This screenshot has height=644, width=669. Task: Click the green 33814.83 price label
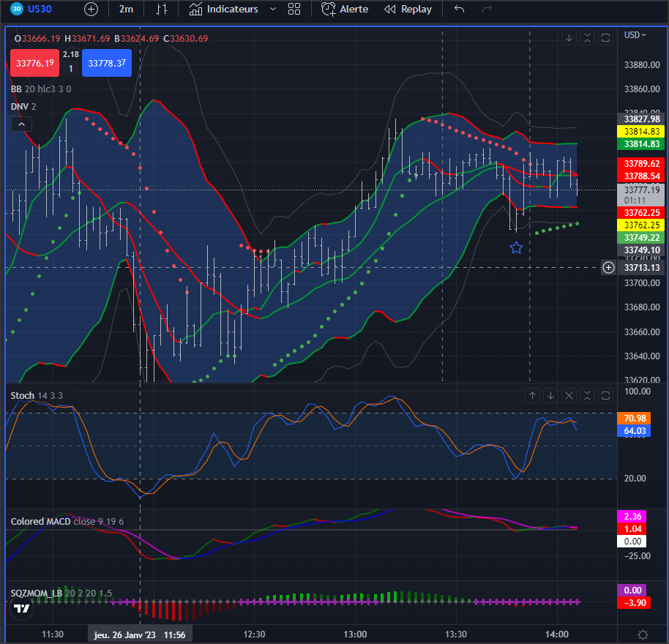click(640, 144)
